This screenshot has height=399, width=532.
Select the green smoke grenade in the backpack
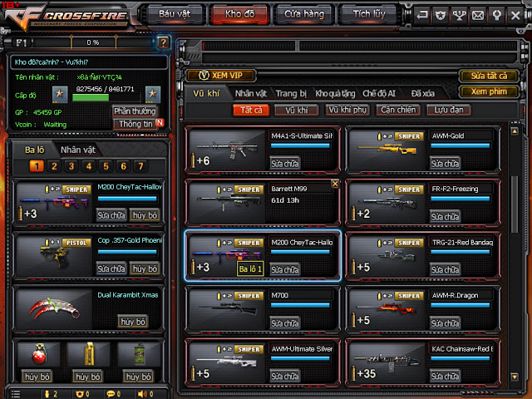(x=139, y=355)
